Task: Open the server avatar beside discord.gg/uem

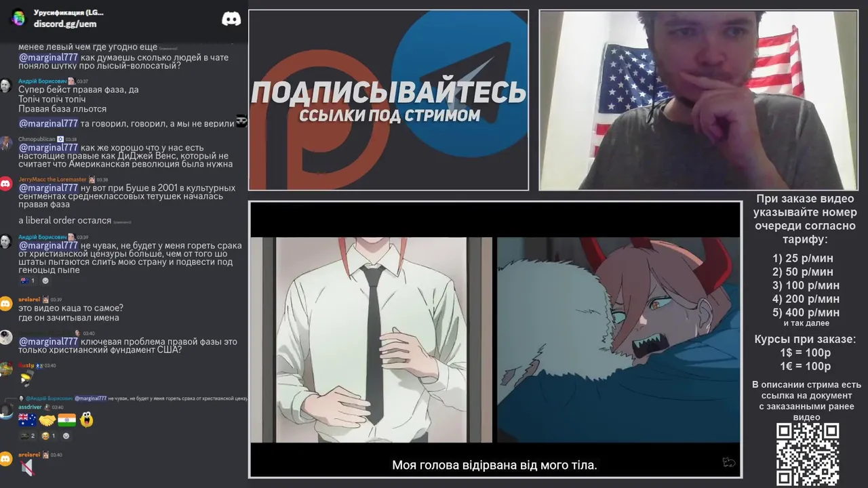Action: click(18, 18)
